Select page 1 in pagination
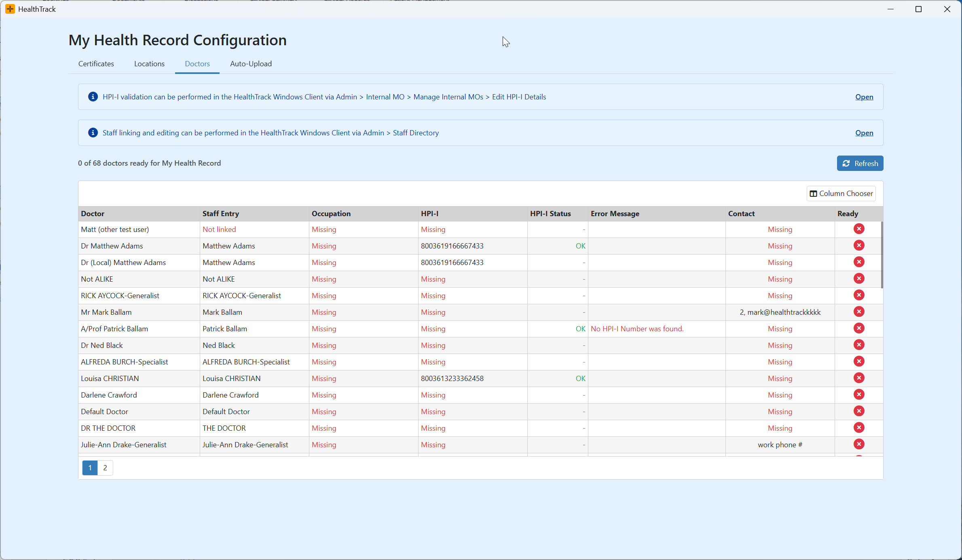The width and height of the screenshot is (962, 560). pos(90,468)
